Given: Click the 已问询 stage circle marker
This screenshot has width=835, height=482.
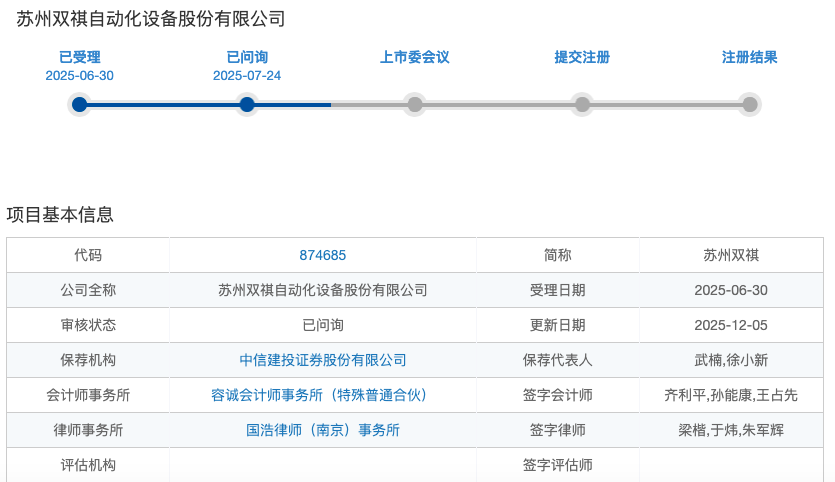Looking at the screenshot, I should coord(247,104).
